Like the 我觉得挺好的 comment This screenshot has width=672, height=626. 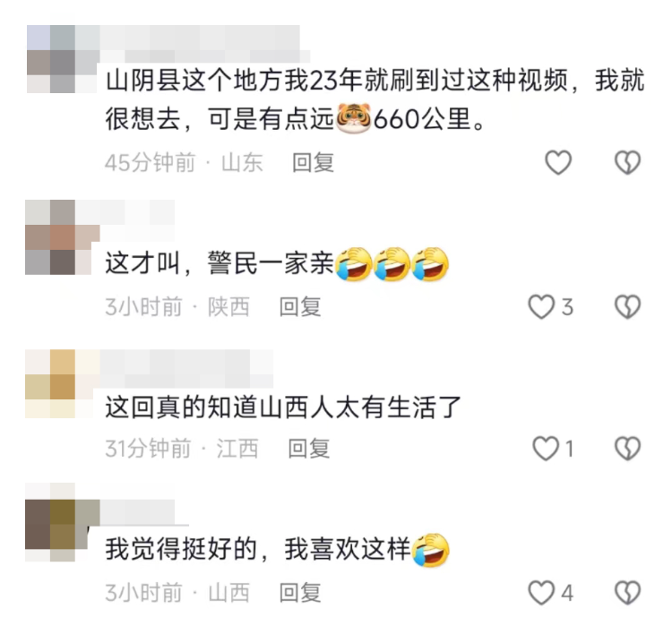click(541, 593)
